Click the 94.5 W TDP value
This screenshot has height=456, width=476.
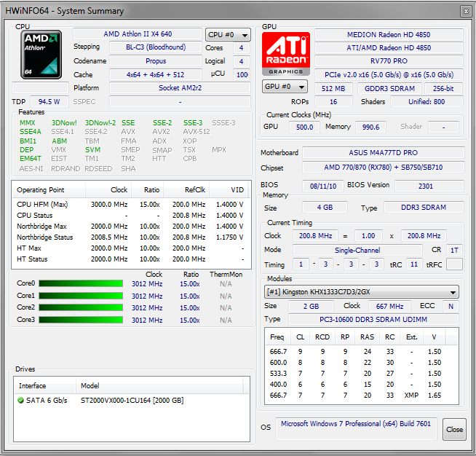point(49,101)
